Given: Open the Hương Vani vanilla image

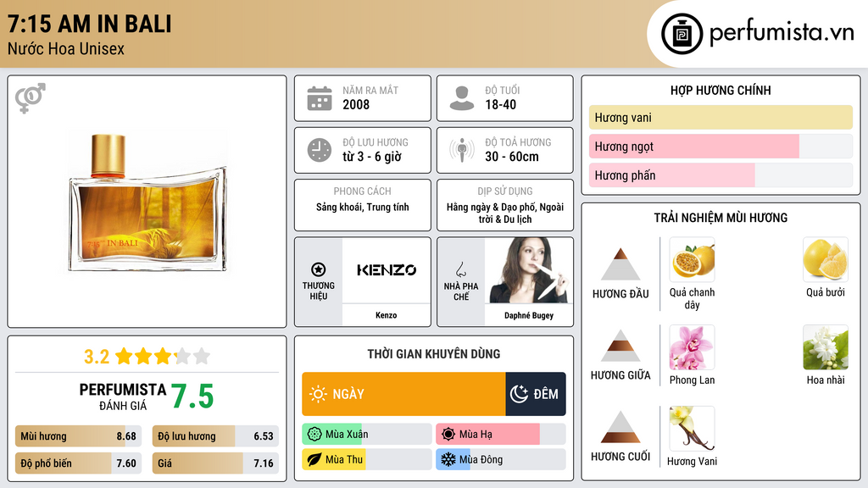Looking at the screenshot, I should pos(692,429).
